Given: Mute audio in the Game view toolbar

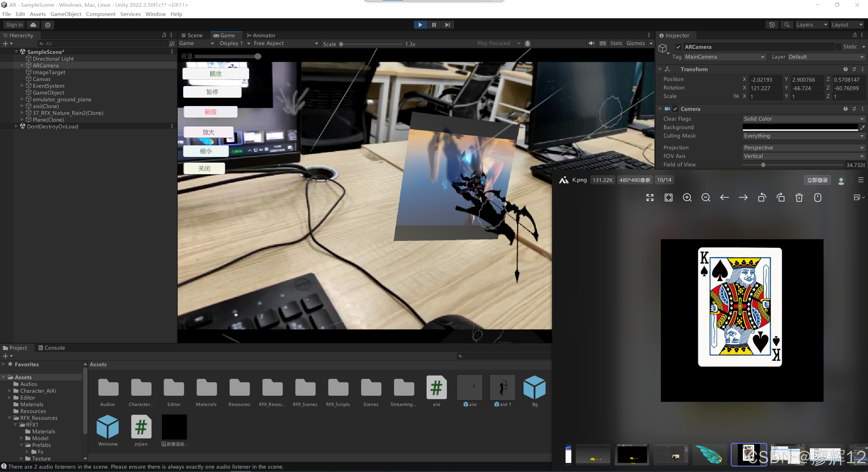Looking at the screenshot, I should click(x=592, y=43).
